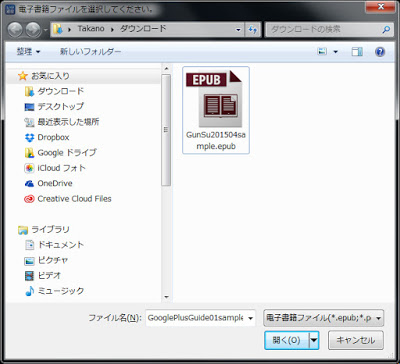Open ピクチャ library

53,260
